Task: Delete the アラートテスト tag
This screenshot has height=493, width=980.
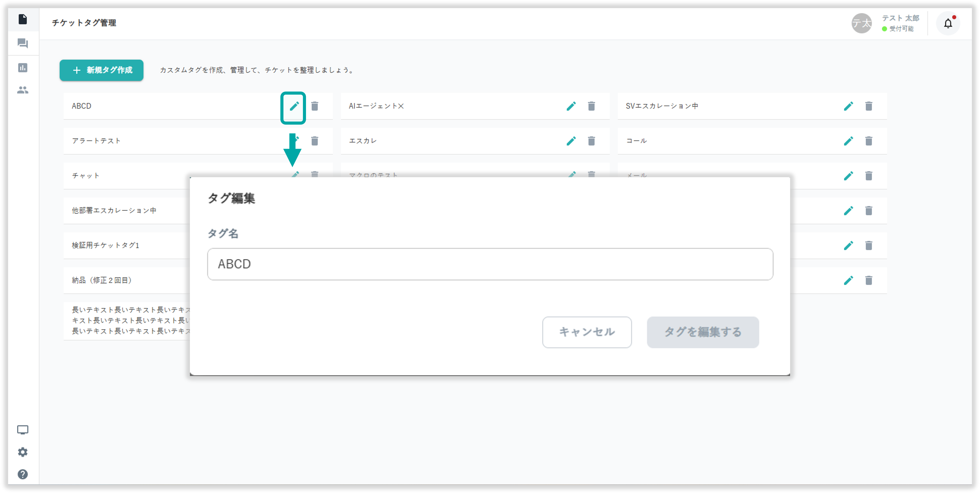Action: 315,141
